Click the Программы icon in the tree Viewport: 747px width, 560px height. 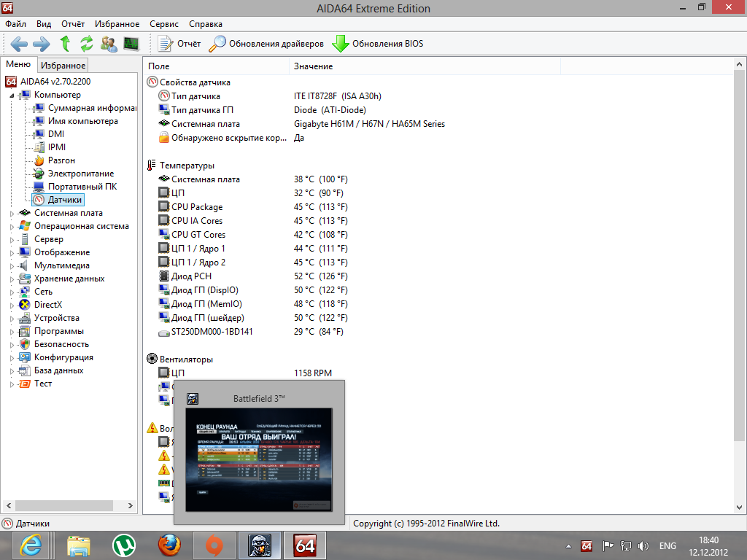pyautogui.click(x=25, y=332)
